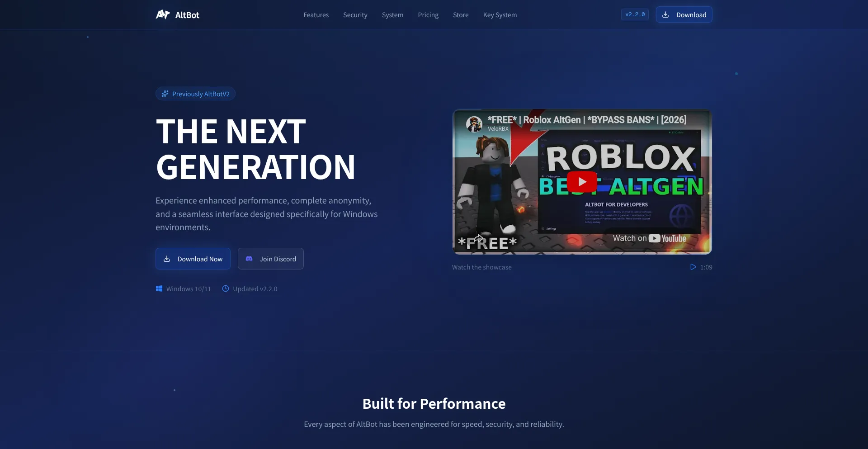Click the THE NEXT GENERATION headline
868x449 pixels.
point(255,149)
